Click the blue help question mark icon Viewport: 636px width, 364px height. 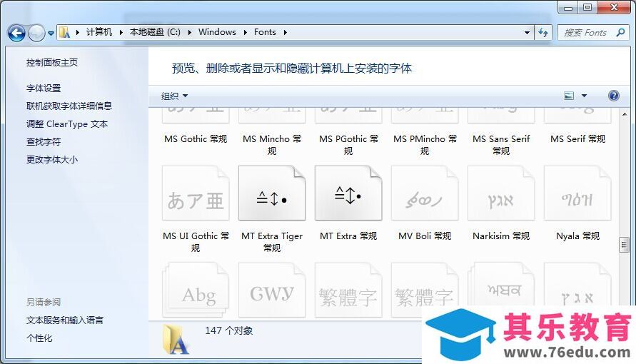click(x=614, y=96)
